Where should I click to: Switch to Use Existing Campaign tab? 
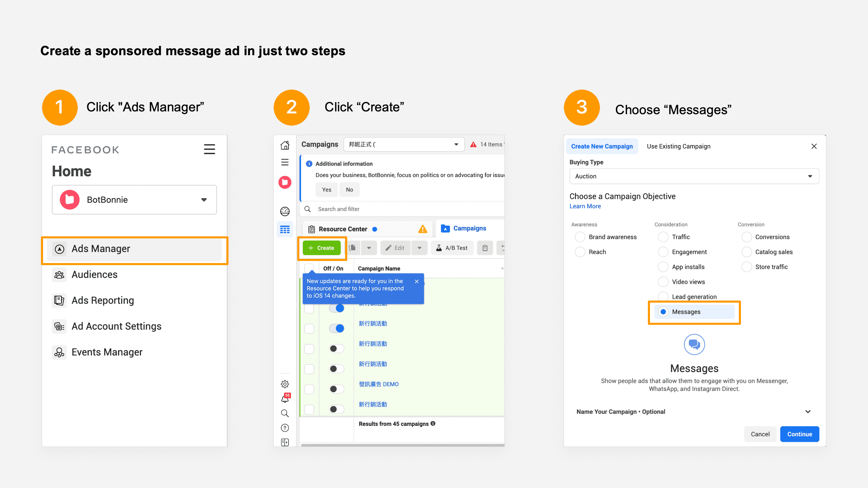(x=678, y=146)
